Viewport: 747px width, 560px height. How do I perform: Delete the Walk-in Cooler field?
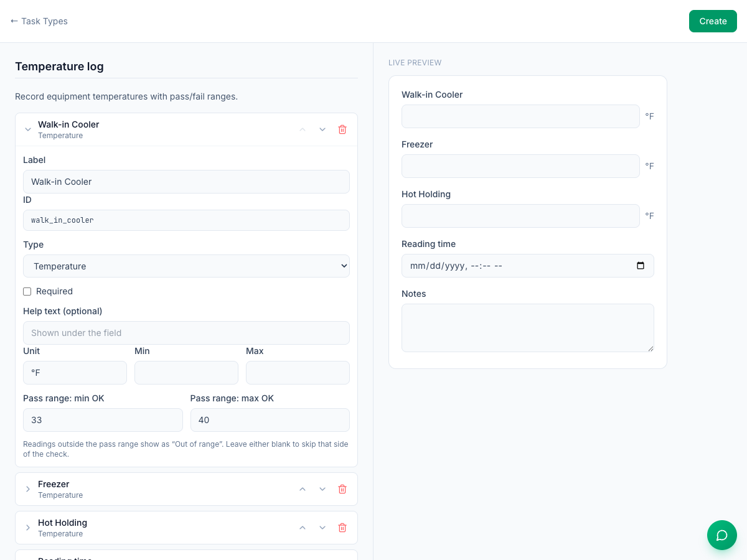(x=342, y=129)
